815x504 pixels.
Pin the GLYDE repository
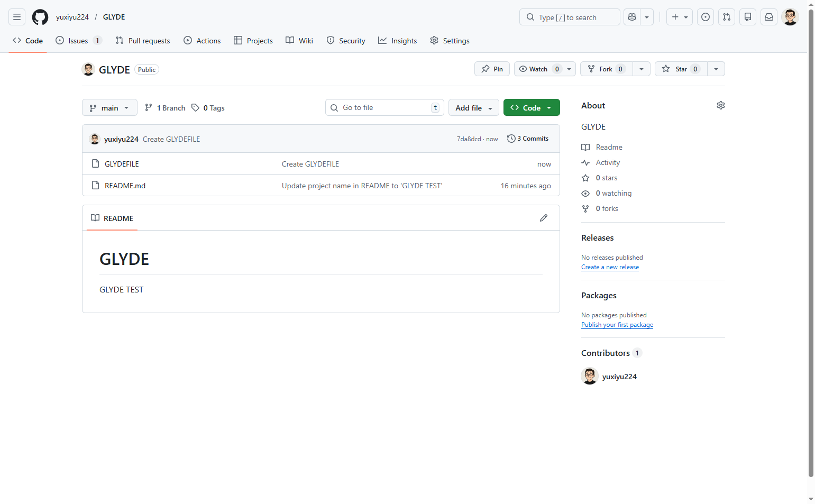[x=492, y=69]
